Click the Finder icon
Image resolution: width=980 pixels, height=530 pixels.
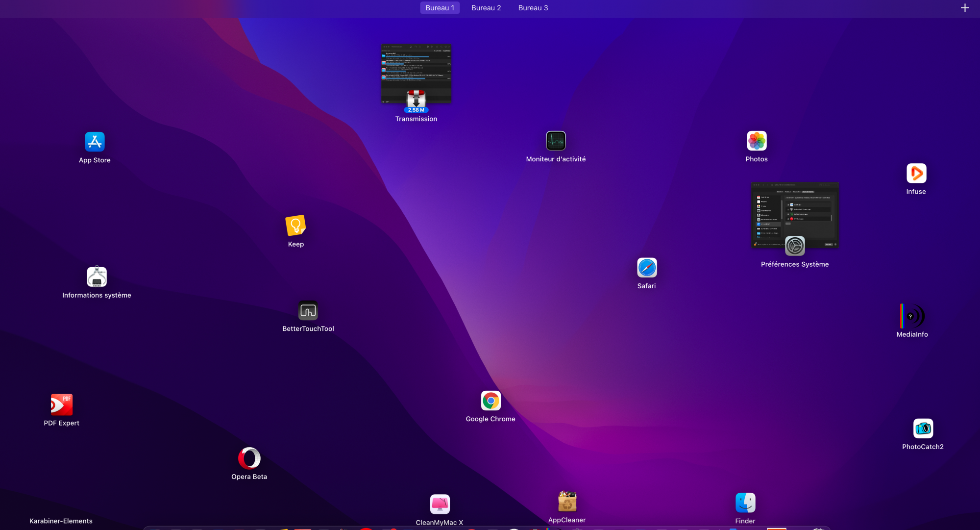click(745, 503)
